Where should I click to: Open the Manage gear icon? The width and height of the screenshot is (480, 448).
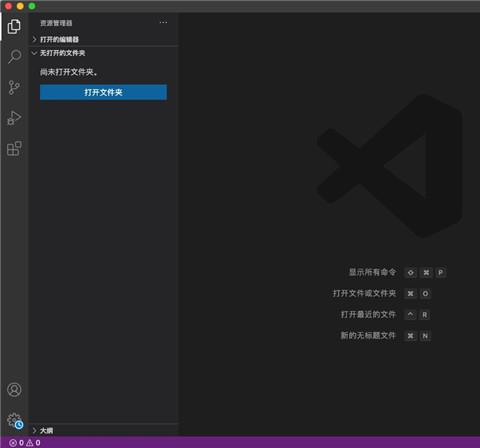tap(15, 420)
